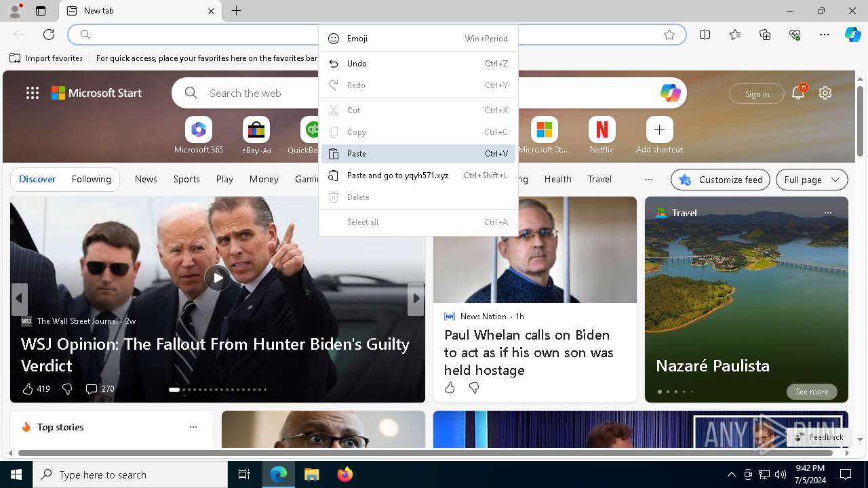The image size is (868, 488).
Task: Select Emoji from context menu
Action: pyautogui.click(x=418, y=39)
